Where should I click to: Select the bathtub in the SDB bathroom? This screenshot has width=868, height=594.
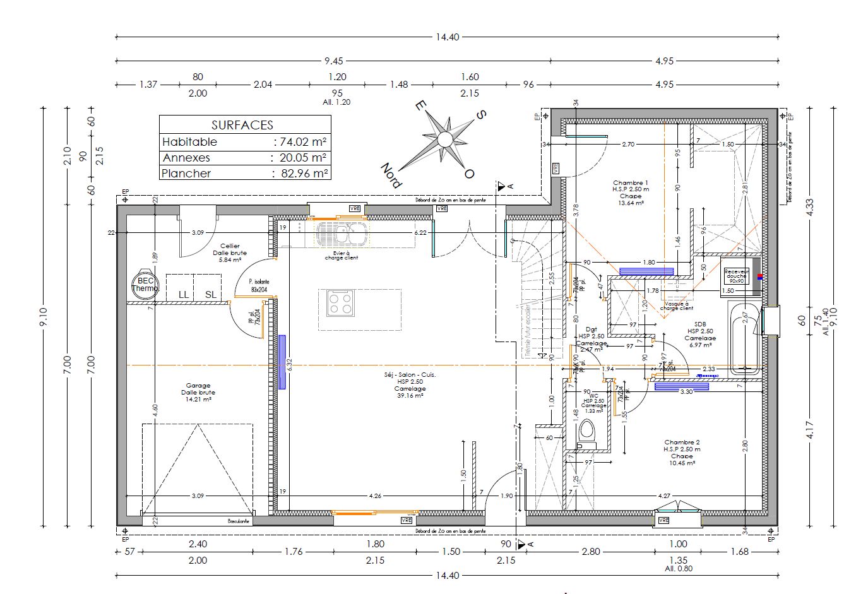click(744, 340)
